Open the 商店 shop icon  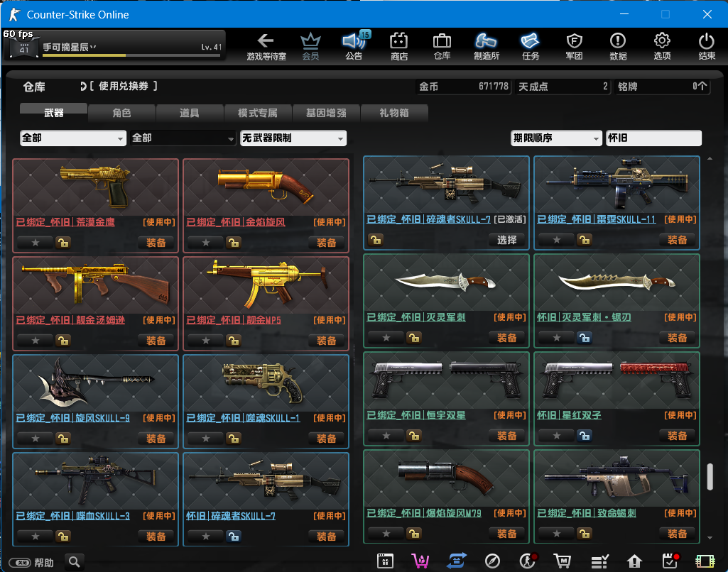click(399, 46)
